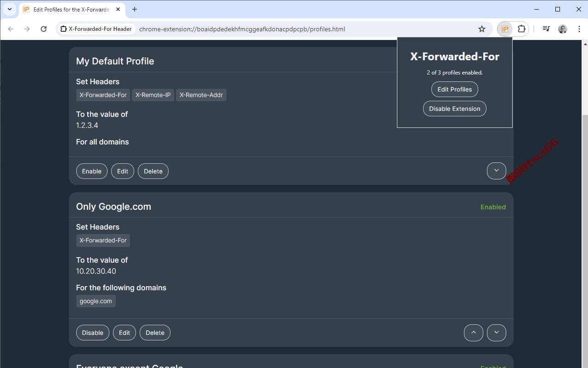Delete the Only Google.com profile

[x=155, y=333]
